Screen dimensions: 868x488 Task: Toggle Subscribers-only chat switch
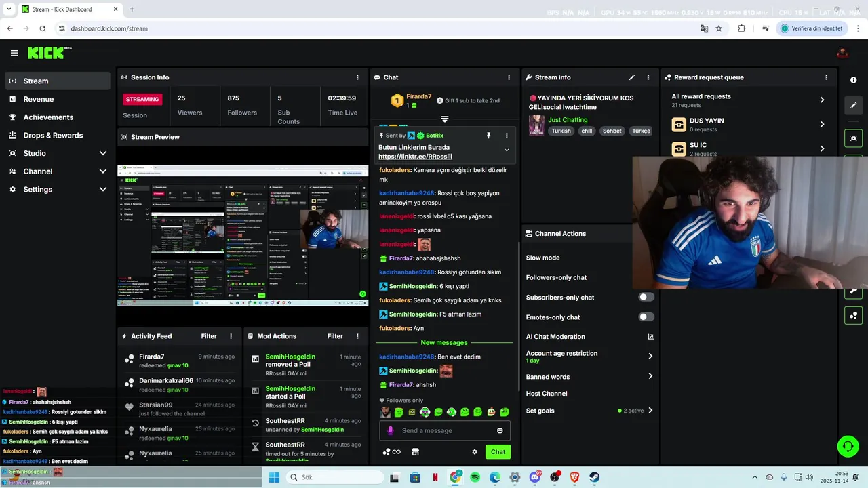(x=646, y=297)
